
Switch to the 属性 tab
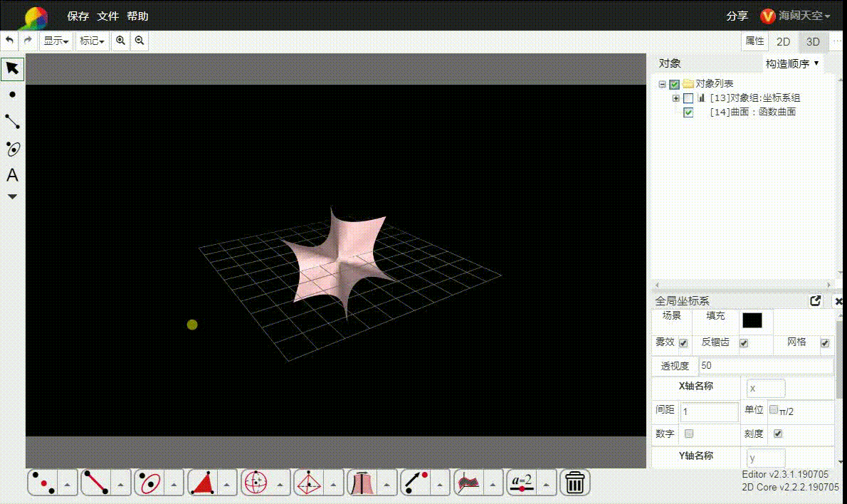click(x=754, y=41)
